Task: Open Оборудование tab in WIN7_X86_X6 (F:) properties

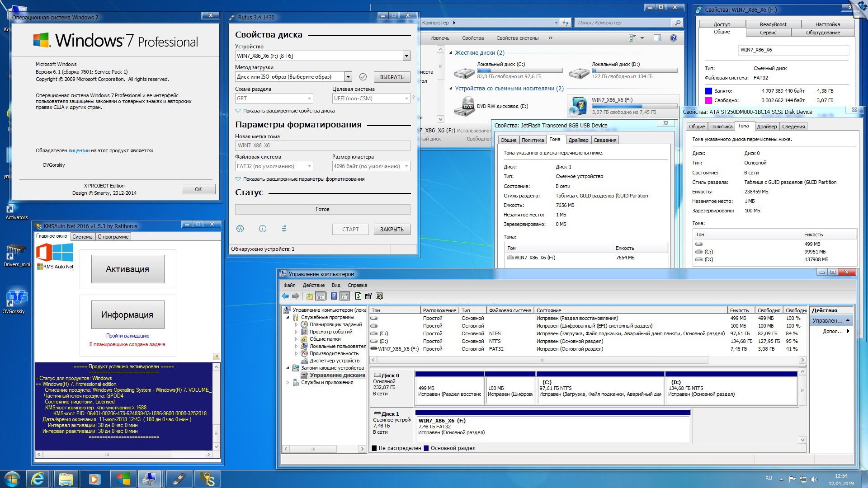Action: coord(823,33)
